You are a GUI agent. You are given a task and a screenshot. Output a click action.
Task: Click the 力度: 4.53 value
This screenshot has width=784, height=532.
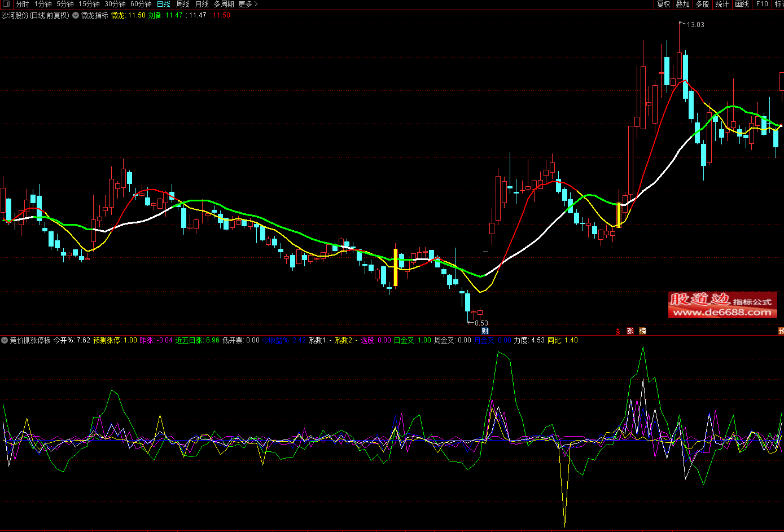pos(529,340)
